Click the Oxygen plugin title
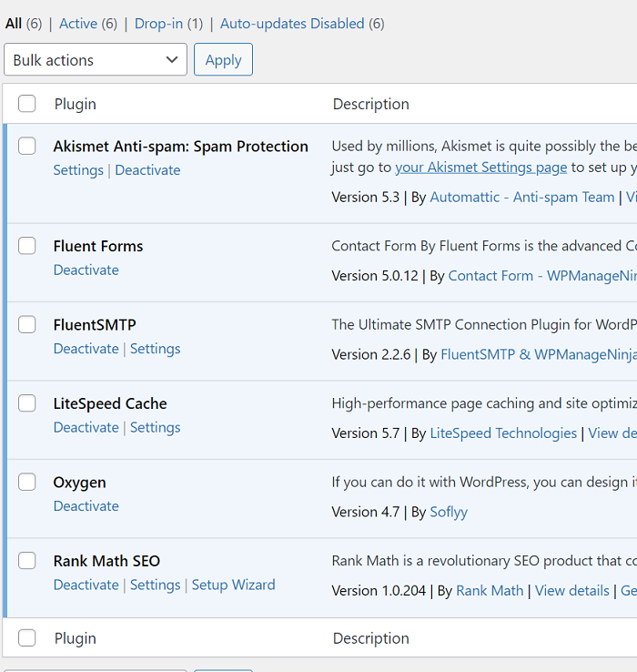The image size is (637, 672). pos(80,483)
